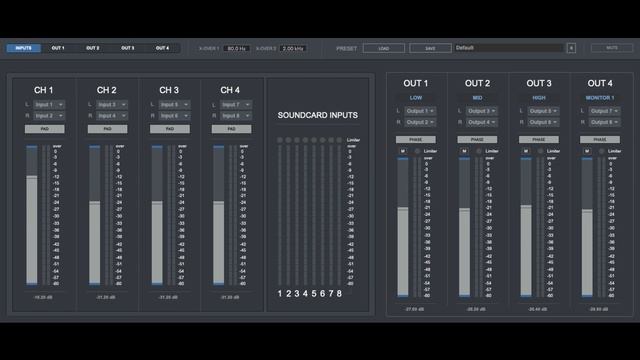The image size is (640, 360).
Task: Click the small button beside Default preset name
Action: point(571,48)
